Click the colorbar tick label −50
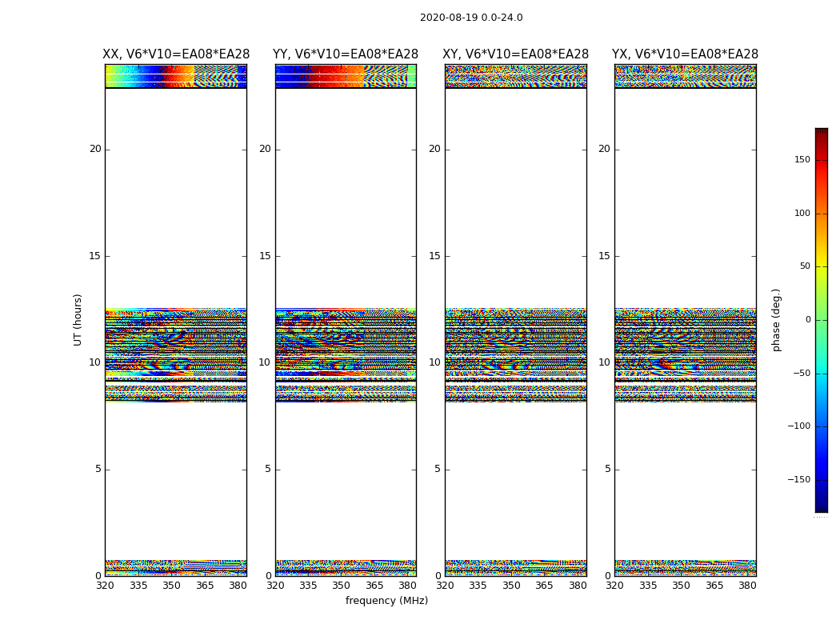 point(802,374)
